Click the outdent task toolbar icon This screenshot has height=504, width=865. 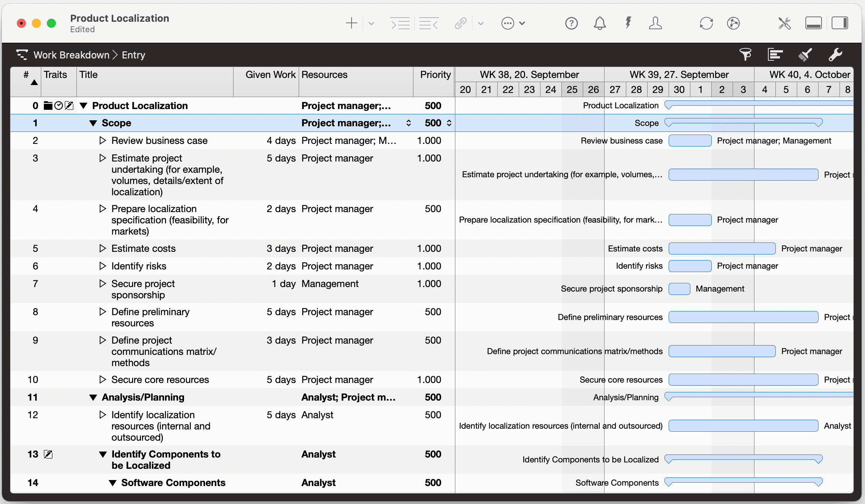[x=429, y=24]
